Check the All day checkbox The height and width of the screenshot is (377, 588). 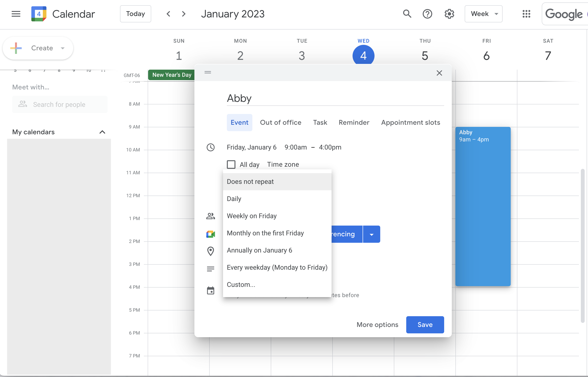pyautogui.click(x=231, y=165)
